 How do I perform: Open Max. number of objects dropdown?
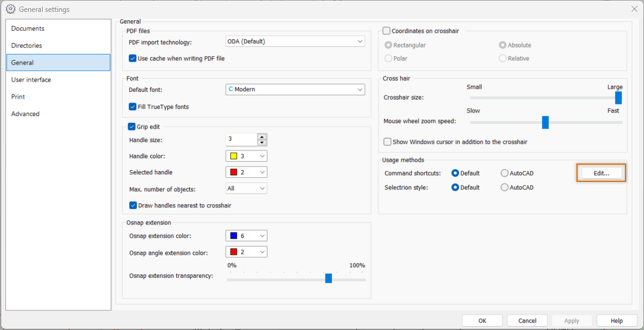click(x=246, y=188)
